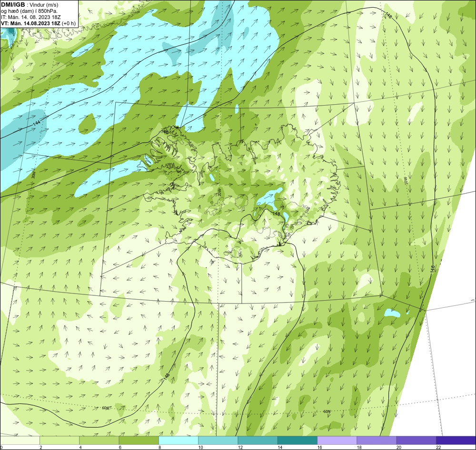
Task: Select the 20–22 m/s violet legend swatch
Action: 416,440
